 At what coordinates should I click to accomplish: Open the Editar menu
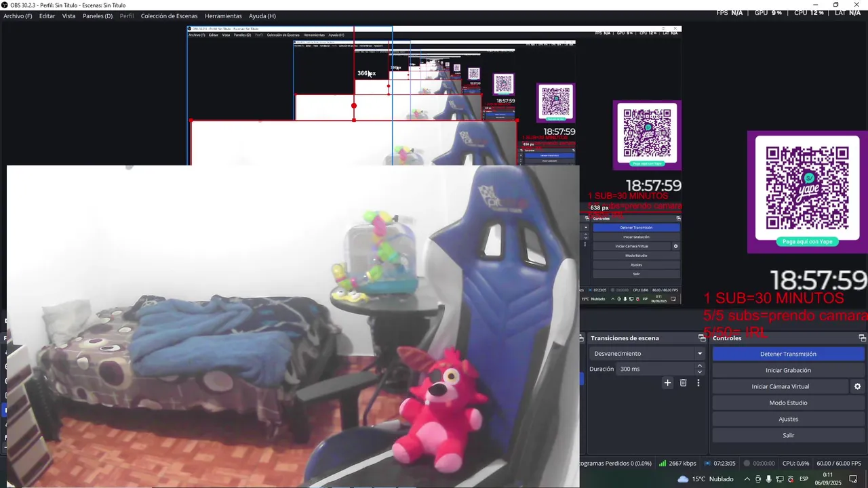pyautogui.click(x=47, y=16)
